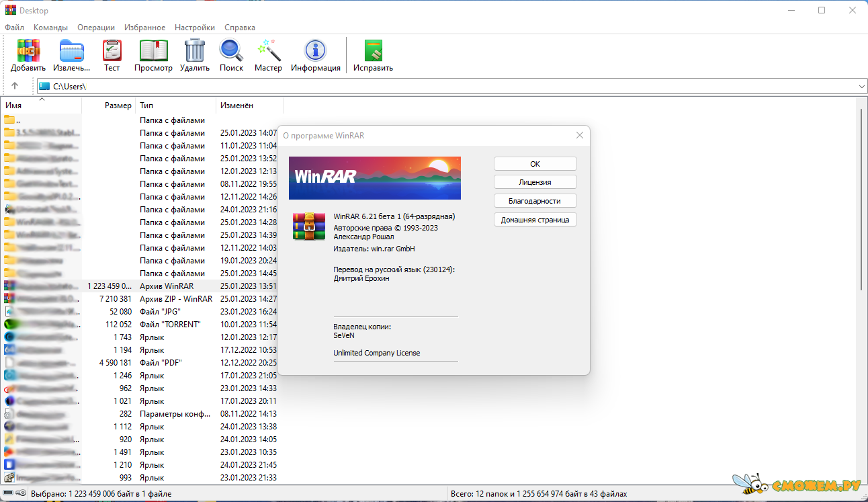
Task: Click the Всего: 12 папок status text
Action: [x=540, y=494]
